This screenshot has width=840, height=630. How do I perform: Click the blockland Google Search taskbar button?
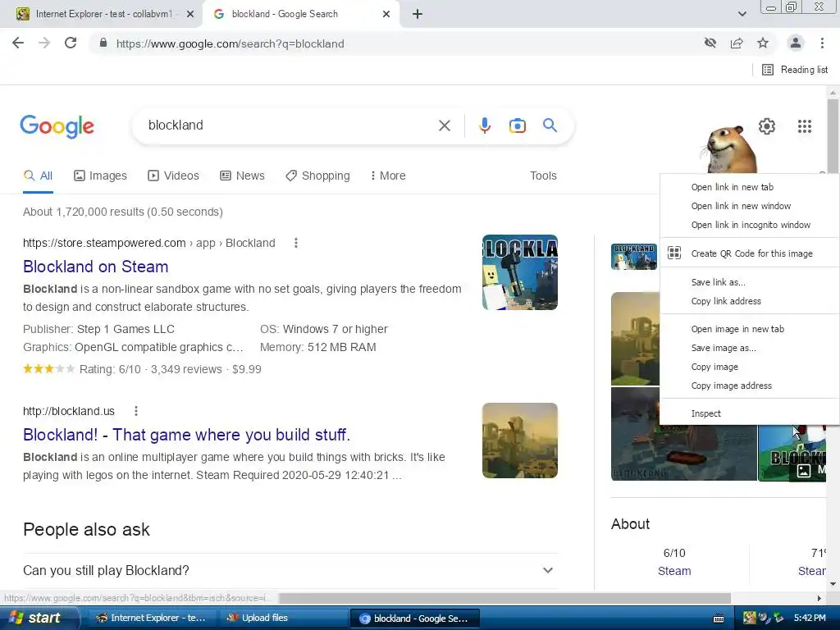pyautogui.click(x=414, y=619)
